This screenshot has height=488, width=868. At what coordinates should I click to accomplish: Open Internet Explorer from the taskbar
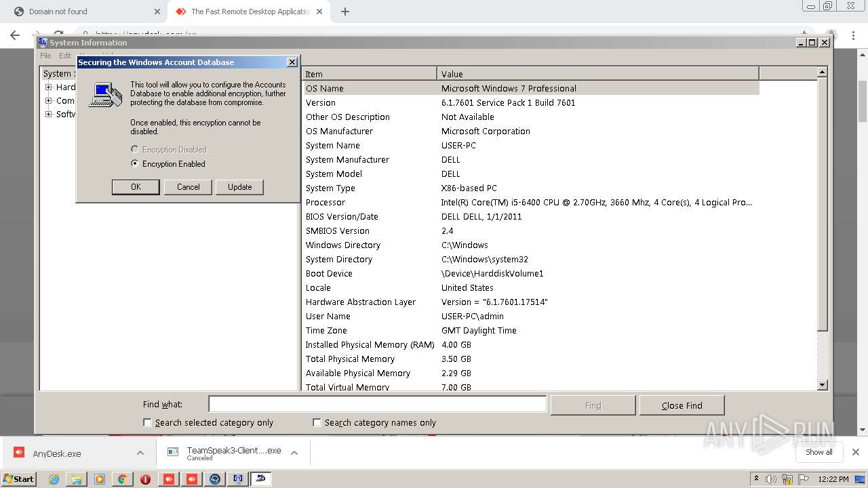(54, 479)
